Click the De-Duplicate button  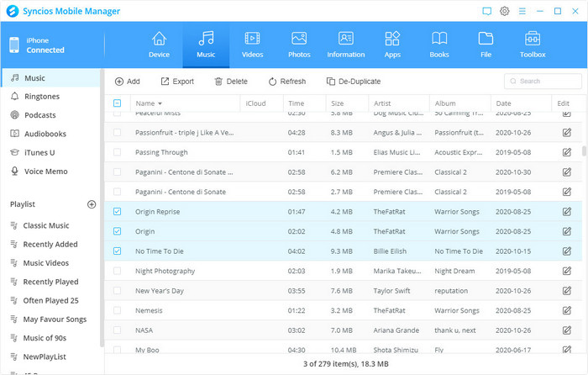(x=353, y=82)
